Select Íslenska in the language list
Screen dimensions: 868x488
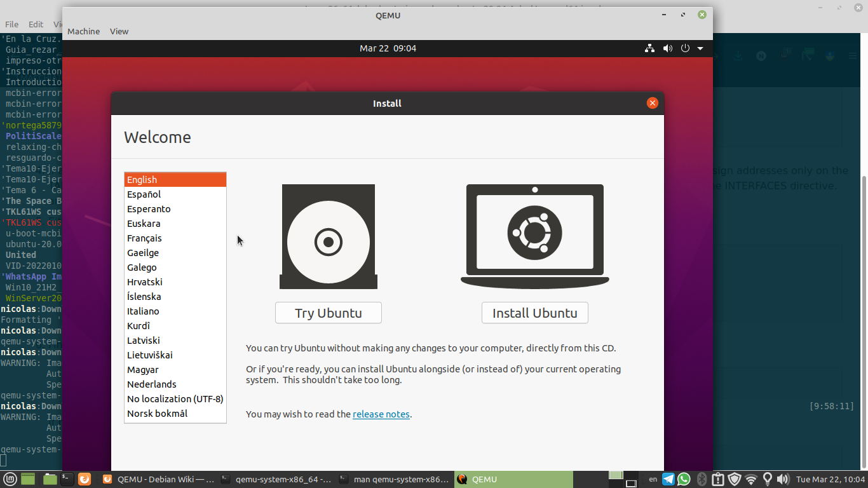[x=175, y=297]
